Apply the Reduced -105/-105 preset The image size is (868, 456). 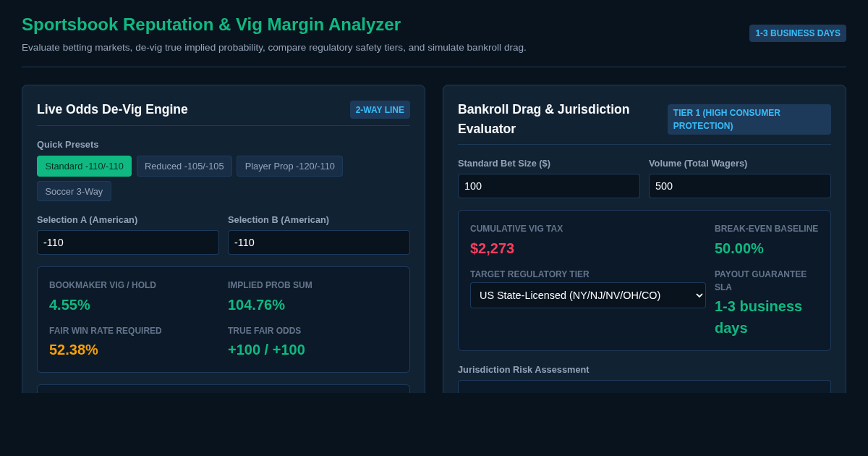pyautogui.click(x=184, y=166)
